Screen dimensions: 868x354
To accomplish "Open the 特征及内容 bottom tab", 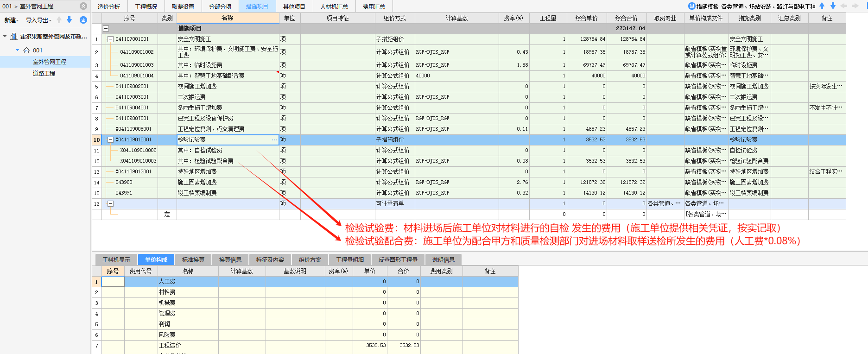I will [x=270, y=259].
